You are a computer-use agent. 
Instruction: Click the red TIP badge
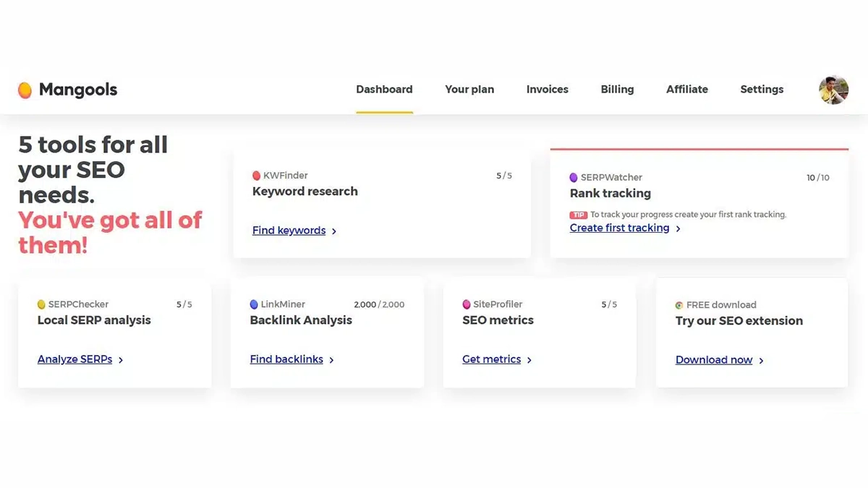[x=578, y=215]
